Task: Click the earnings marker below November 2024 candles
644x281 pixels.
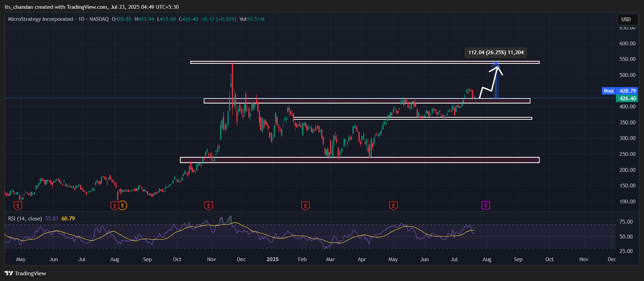Action: coord(208,206)
